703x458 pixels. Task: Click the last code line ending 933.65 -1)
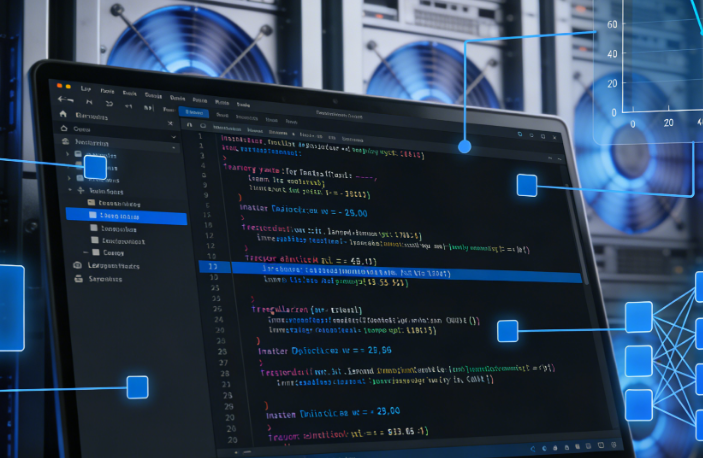pyautogui.click(x=348, y=434)
